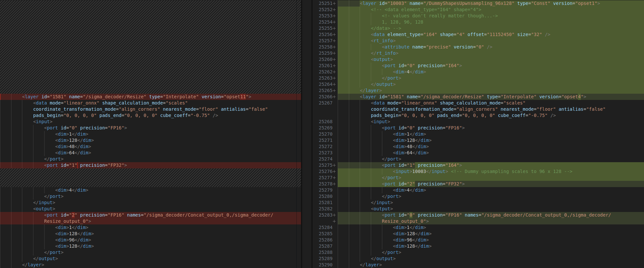
Task: Click the </layer> tag on line 25290
Action: [371, 265]
